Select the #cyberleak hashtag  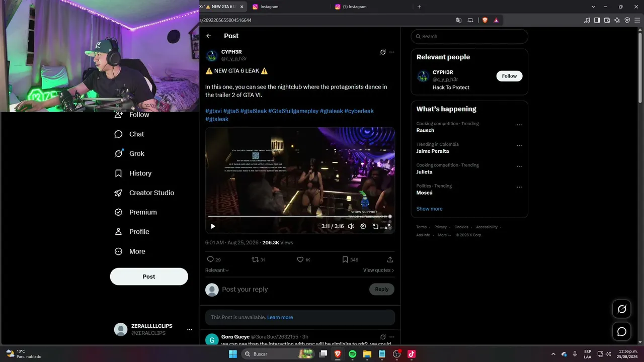pos(359,111)
